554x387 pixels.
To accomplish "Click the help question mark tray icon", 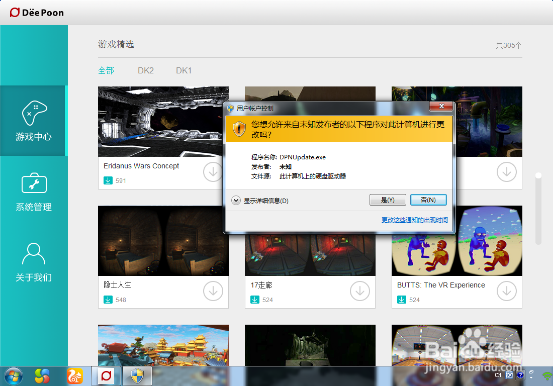I will coord(520,375).
